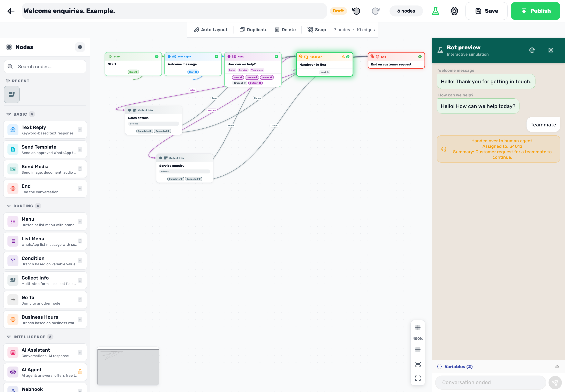Select the Handover to Noa node

pos(324,64)
